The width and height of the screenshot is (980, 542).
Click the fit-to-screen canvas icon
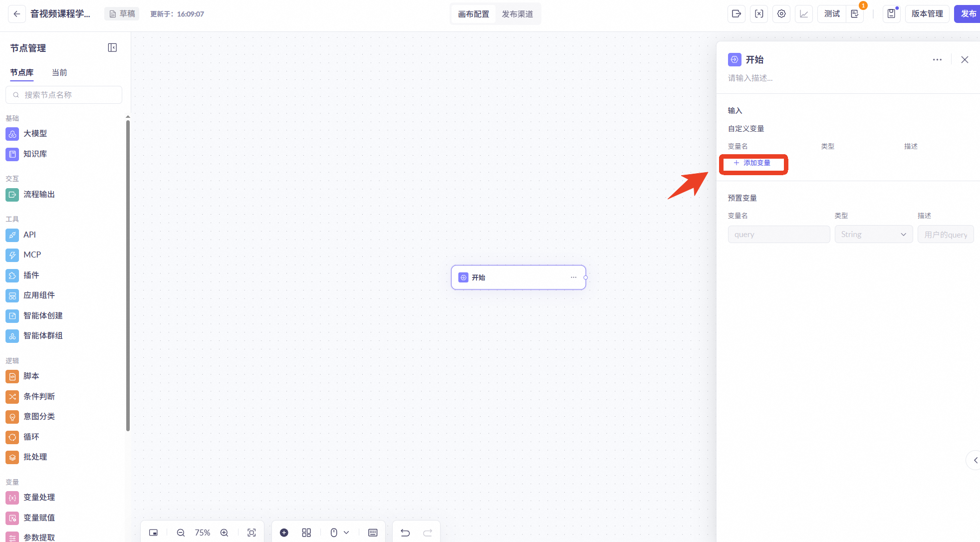(x=251, y=533)
